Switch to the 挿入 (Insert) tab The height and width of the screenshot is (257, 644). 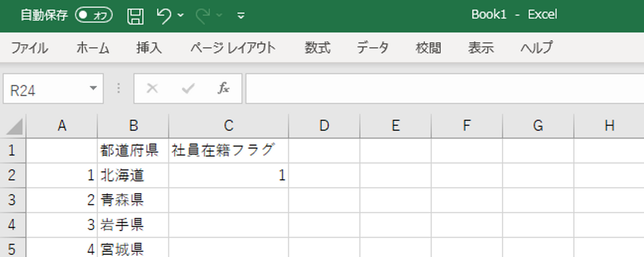click(x=149, y=47)
